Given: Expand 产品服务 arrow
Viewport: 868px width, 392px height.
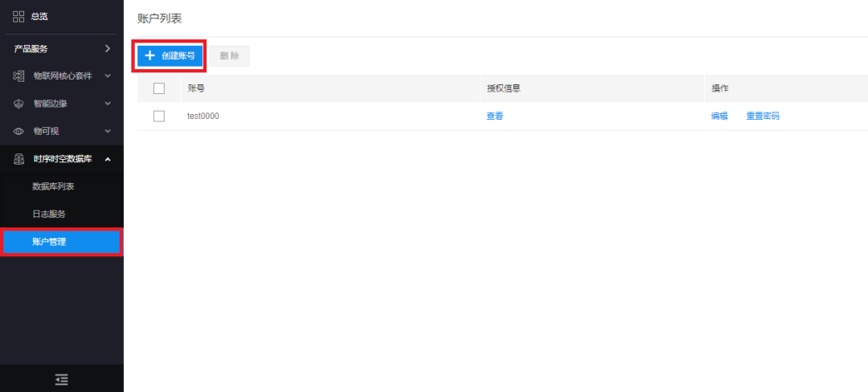Looking at the screenshot, I should click(108, 49).
